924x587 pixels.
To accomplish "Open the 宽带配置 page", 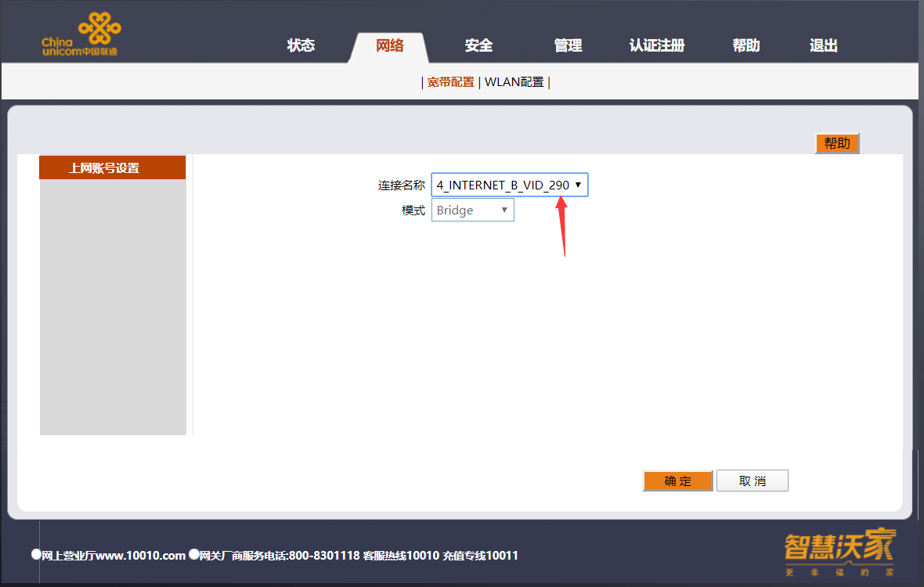I will click(450, 81).
